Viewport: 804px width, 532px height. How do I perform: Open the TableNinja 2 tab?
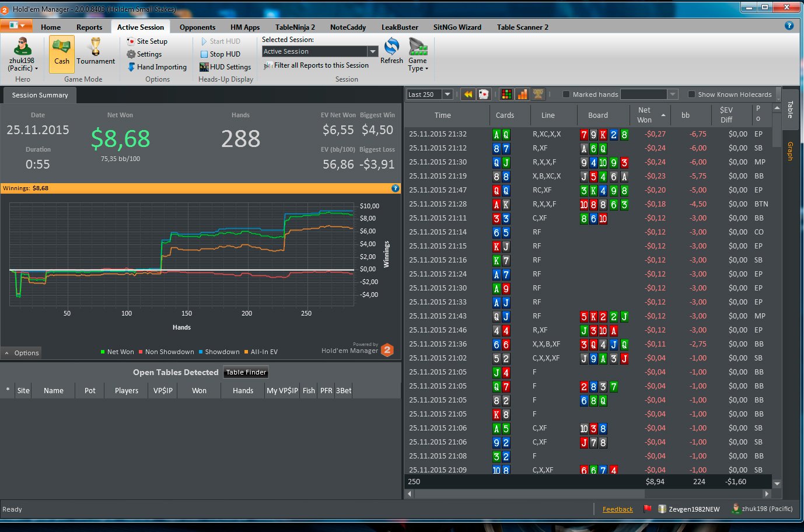(x=295, y=27)
